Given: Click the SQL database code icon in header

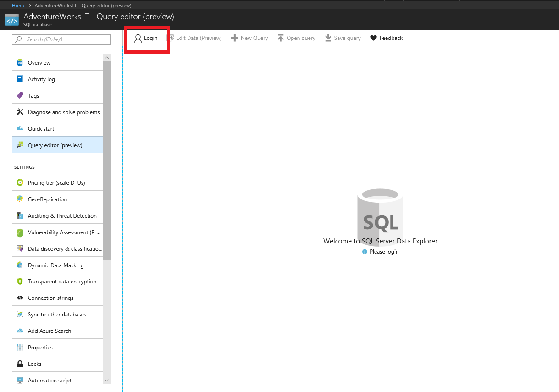Looking at the screenshot, I should 12,20.
